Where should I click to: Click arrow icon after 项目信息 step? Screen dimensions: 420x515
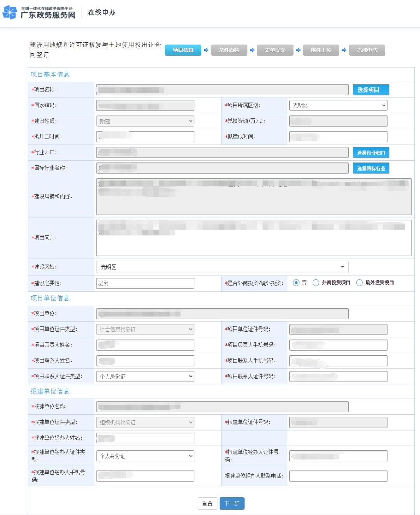[206, 50]
